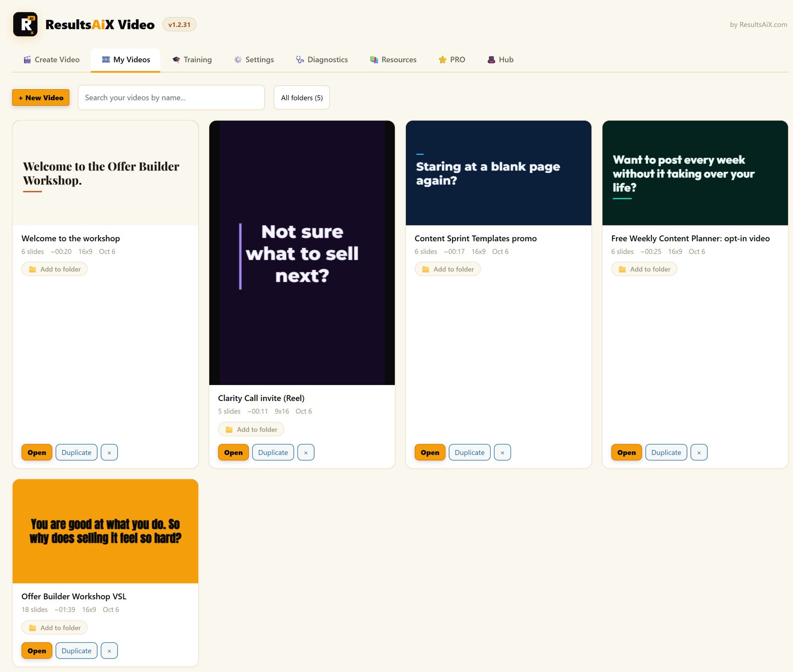
Task: Switch to the Resources tab
Action: pos(394,59)
